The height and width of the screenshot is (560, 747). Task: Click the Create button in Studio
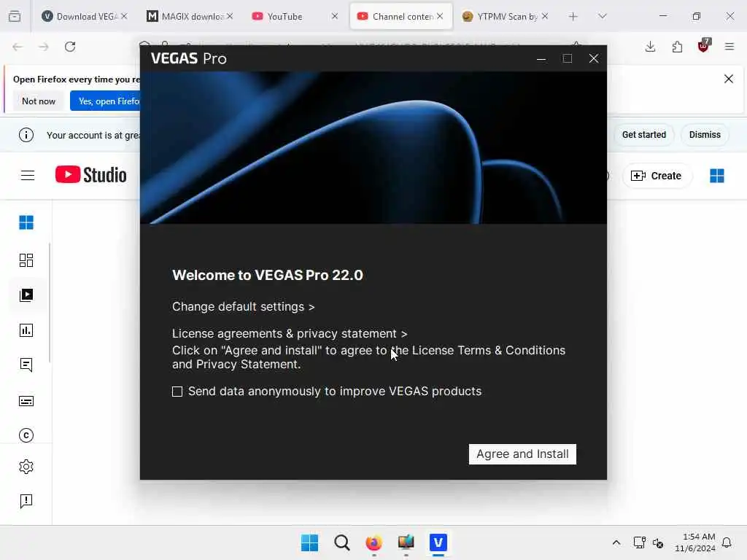[x=657, y=176]
